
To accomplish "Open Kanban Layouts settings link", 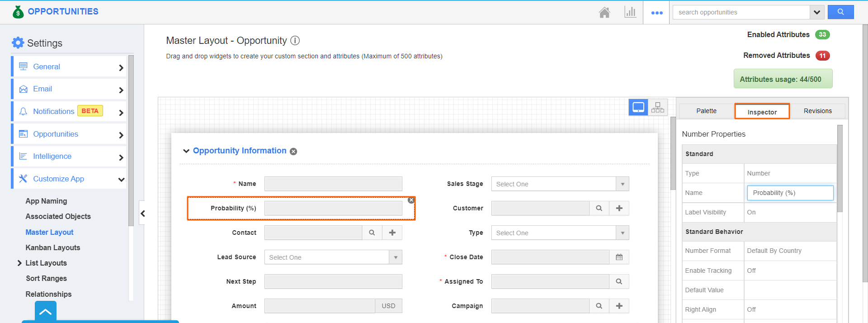I will (x=52, y=247).
